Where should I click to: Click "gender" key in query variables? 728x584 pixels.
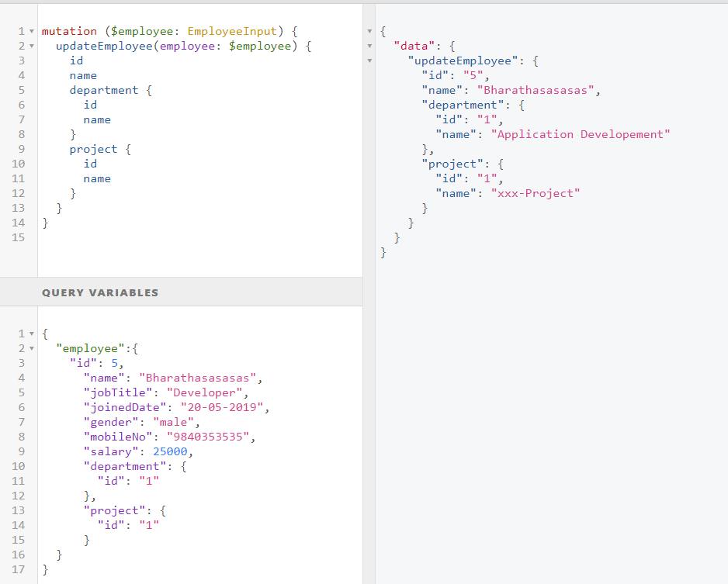111,422
